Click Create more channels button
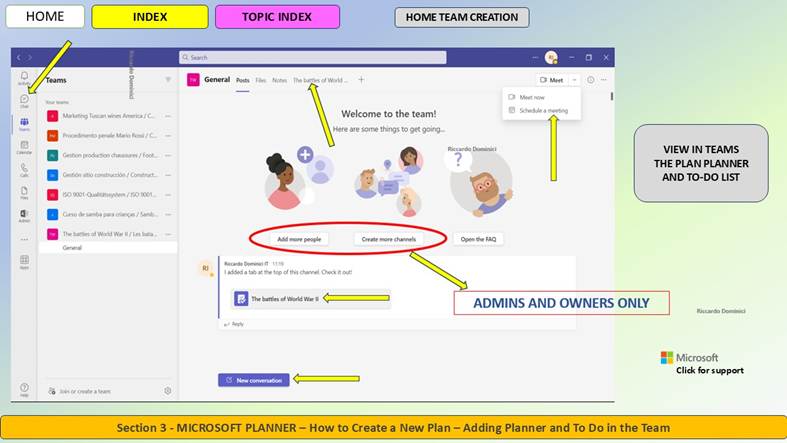The image size is (787, 443). (389, 239)
